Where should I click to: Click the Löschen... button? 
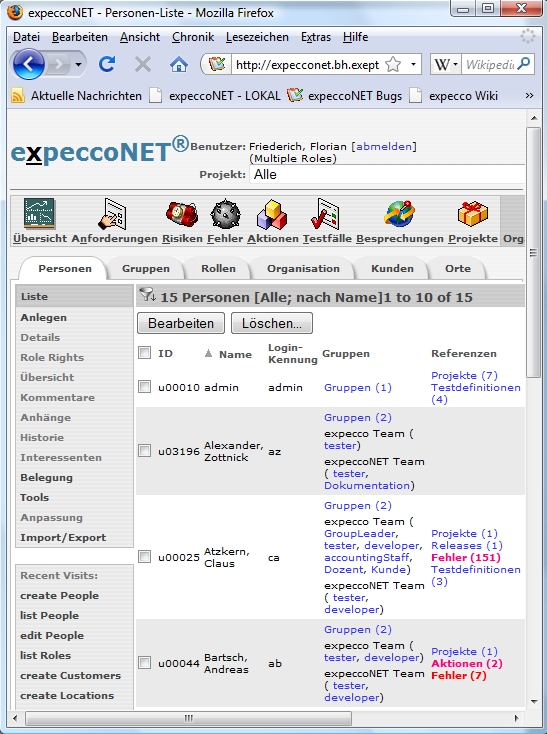(x=272, y=323)
